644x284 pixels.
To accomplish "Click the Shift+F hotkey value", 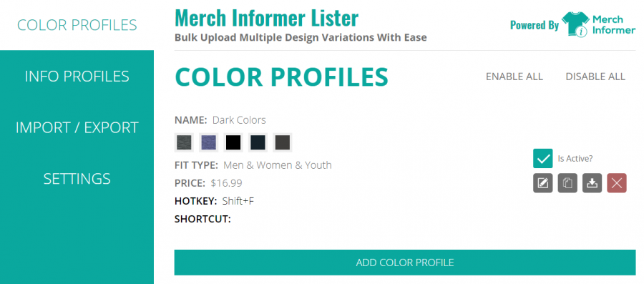I will 238,201.
